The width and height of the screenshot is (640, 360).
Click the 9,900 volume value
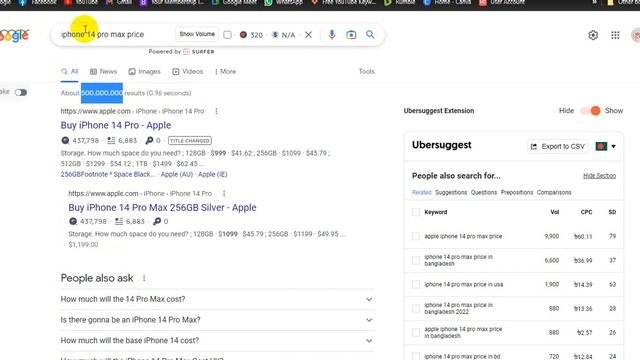pos(551,236)
